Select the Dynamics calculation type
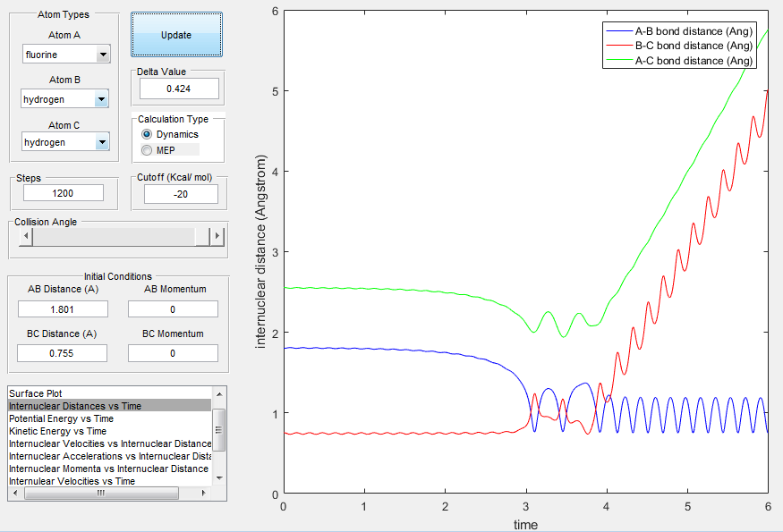Screen dimensions: 783x532 coord(170,134)
